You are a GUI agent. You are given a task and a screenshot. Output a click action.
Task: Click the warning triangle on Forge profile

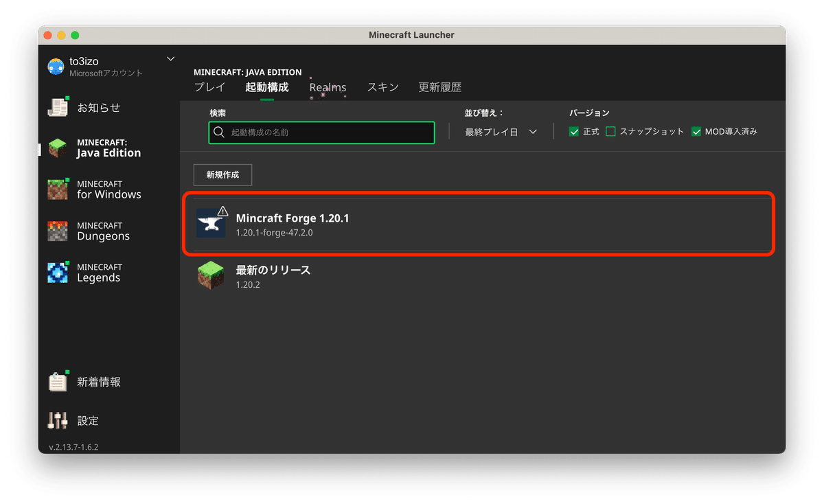coord(222,211)
